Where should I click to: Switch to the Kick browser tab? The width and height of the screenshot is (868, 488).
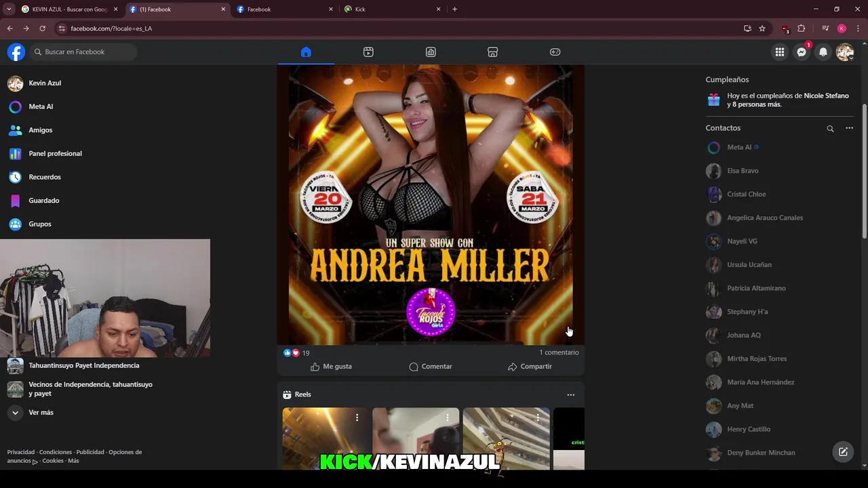click(x=392, y=9)
